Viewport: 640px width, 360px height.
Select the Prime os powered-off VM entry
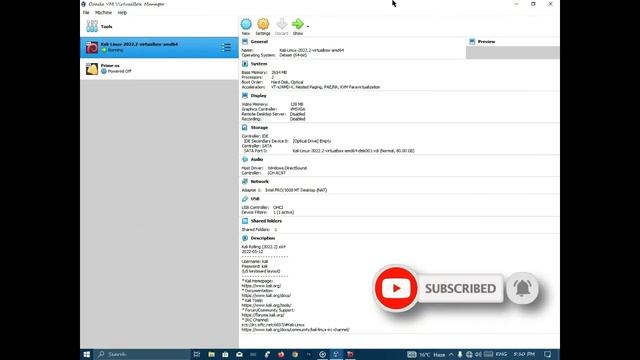coord(159,69)
